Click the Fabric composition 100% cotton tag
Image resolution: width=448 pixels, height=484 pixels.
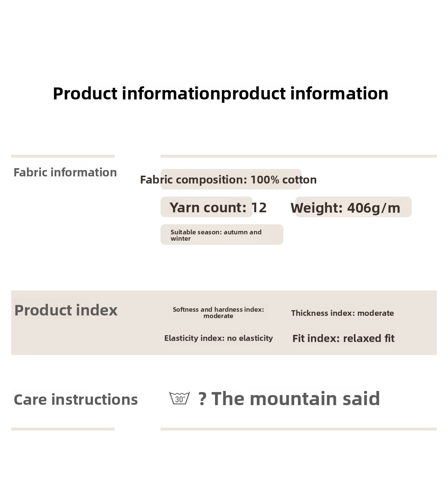[x=228, y=180]
